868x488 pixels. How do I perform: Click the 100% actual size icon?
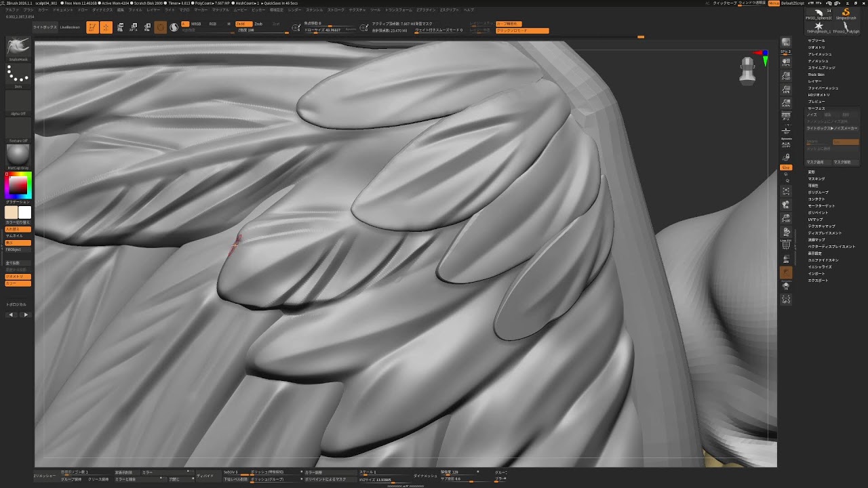(x=786, y=90)
